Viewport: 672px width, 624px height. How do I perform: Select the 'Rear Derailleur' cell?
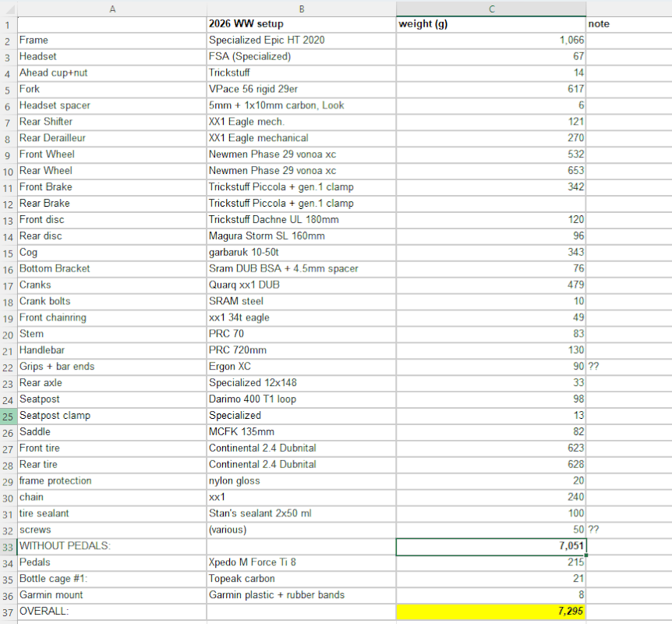[112, 139]
